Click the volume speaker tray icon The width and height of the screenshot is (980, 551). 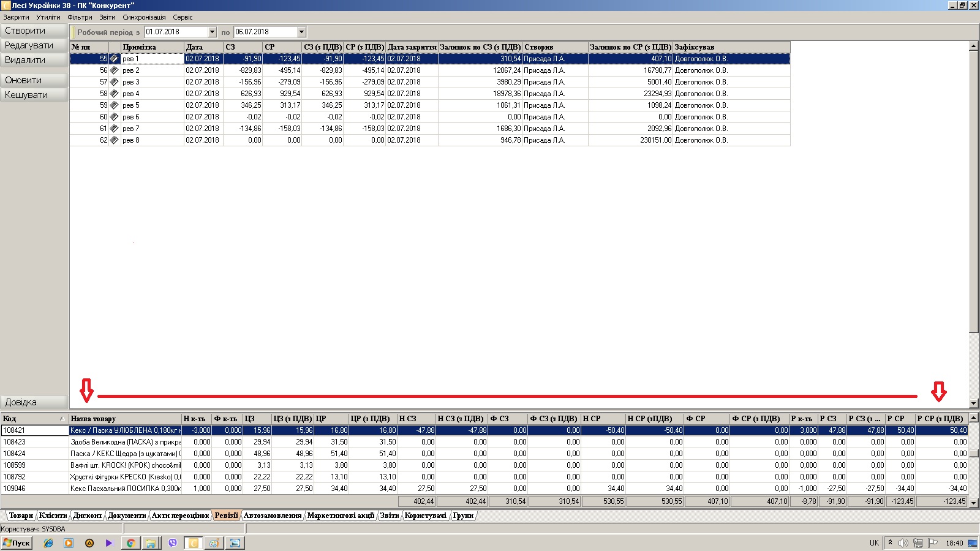pyautogui.click(x=903, y=543)
